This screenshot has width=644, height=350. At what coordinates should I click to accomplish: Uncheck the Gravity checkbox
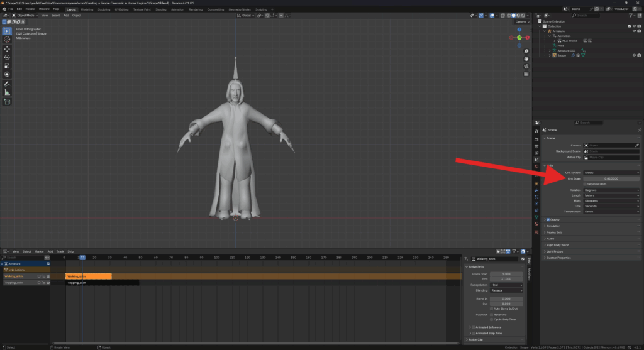pyautogui.click(x=548, y=219)
